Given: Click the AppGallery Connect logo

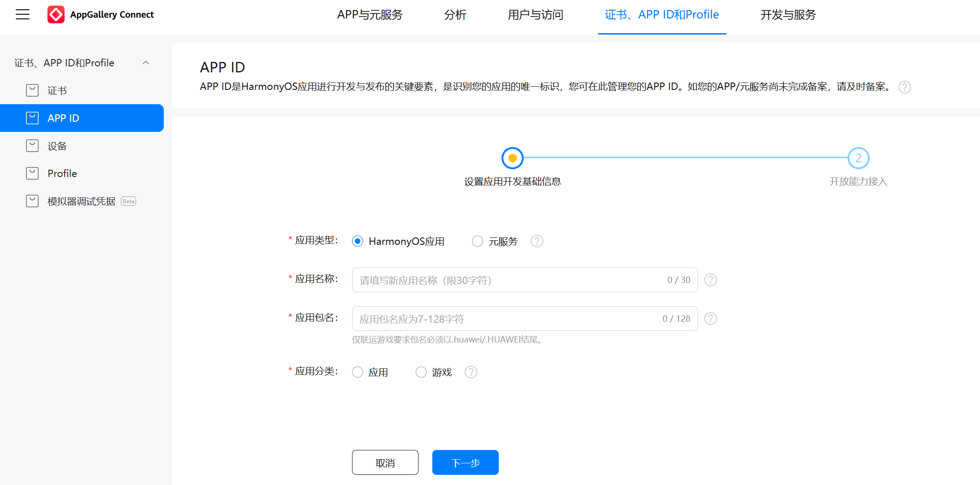Looking at the screenshot, I should tap(56, 15).
